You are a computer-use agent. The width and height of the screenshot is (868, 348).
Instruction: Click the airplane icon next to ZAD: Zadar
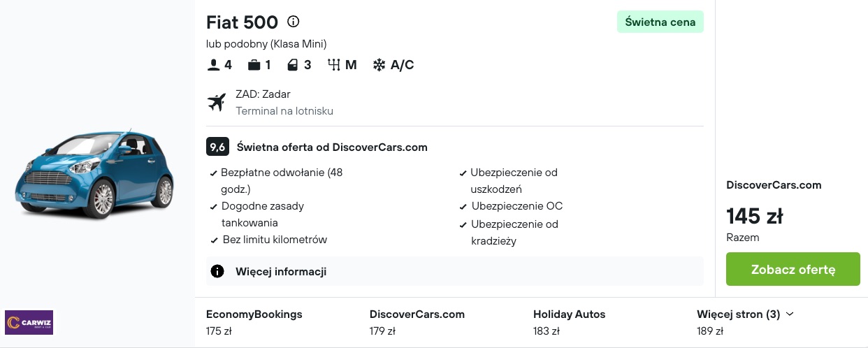[217, 102]
